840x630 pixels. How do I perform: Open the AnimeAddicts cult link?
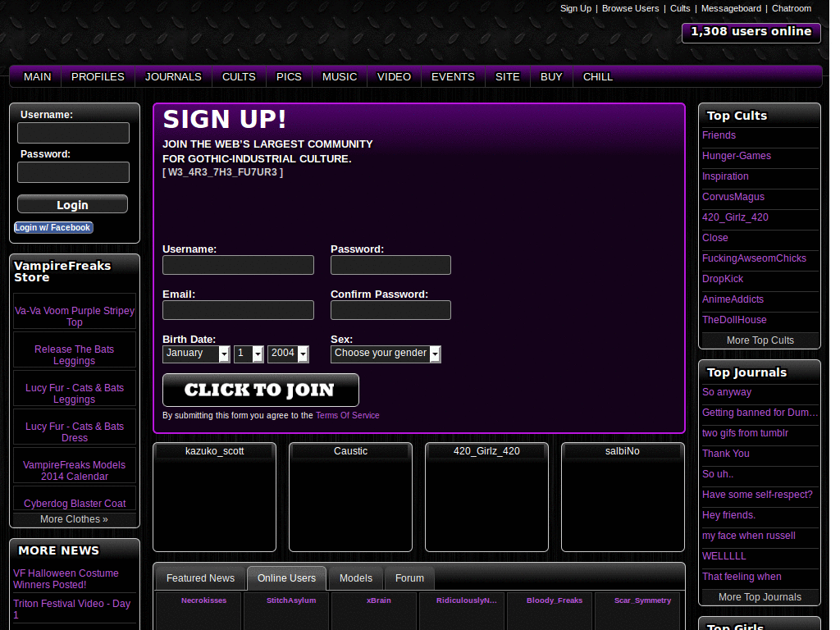[733, 299]
